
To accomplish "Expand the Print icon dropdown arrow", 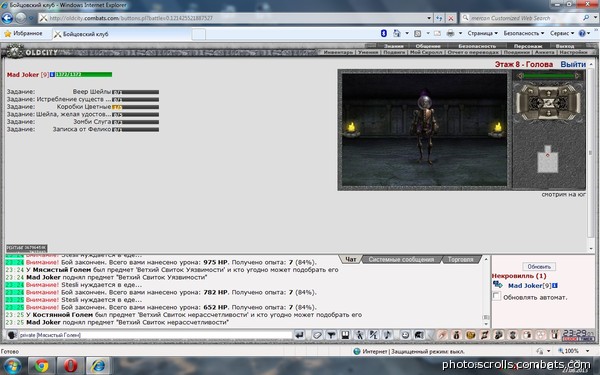I will pos(460,33).
